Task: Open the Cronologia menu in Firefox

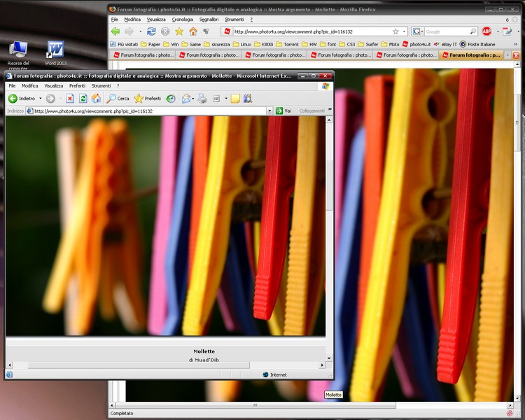Action: click(183, 20)
